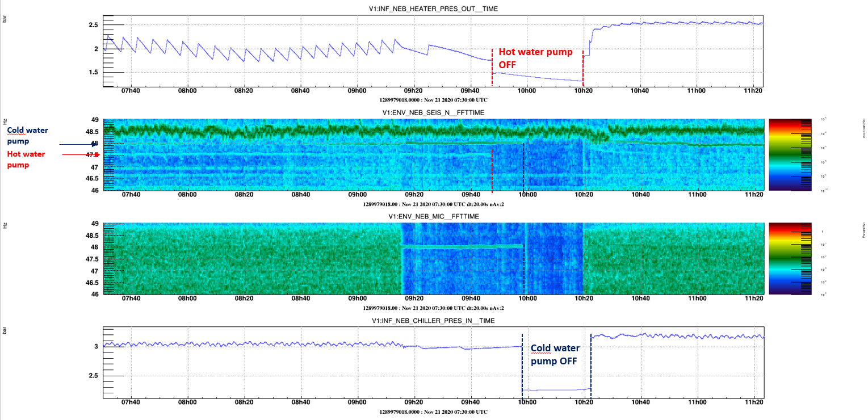Viewport: 868px width, 420px height.
Task: Click the V1:ENV_NEB_SEIS_N__FFTTIME spectrogram title
Action: tap(434, 112)
